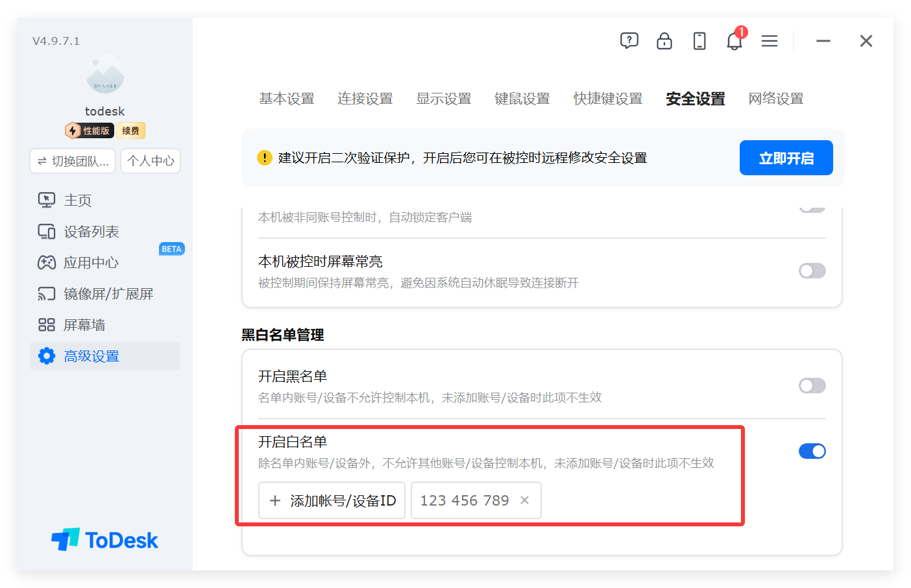
Task: Click 黑白名单管理 heading
Action: point(283,335)
